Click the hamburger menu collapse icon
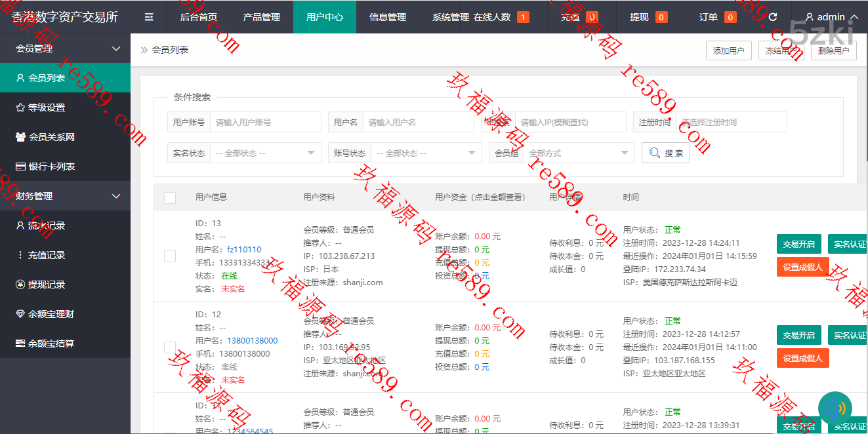Screen dimensions: 868x434 tap(149, 17)
